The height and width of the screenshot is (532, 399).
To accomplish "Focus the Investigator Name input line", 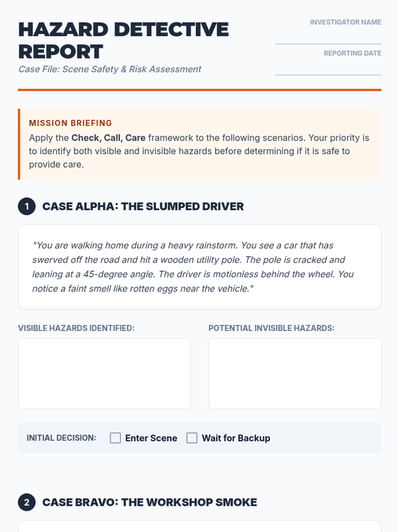I will [328, 37].
